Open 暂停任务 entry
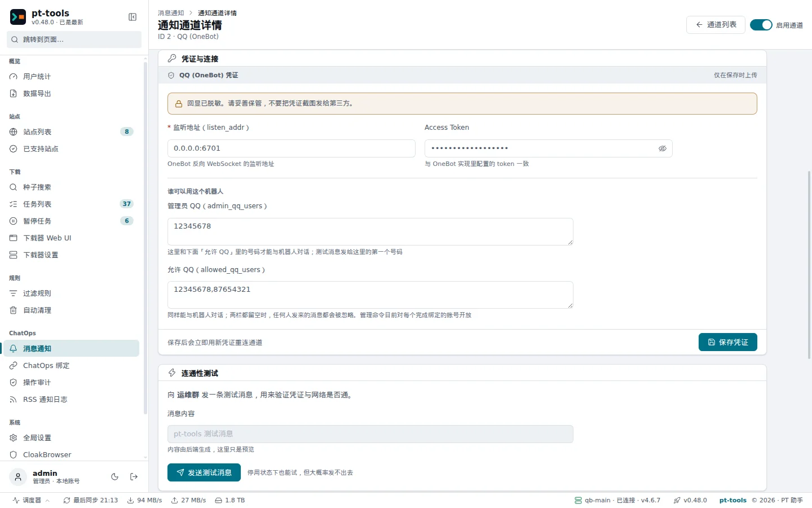The width and height of the screenshot is (812, 508). [x=71, y=221]
